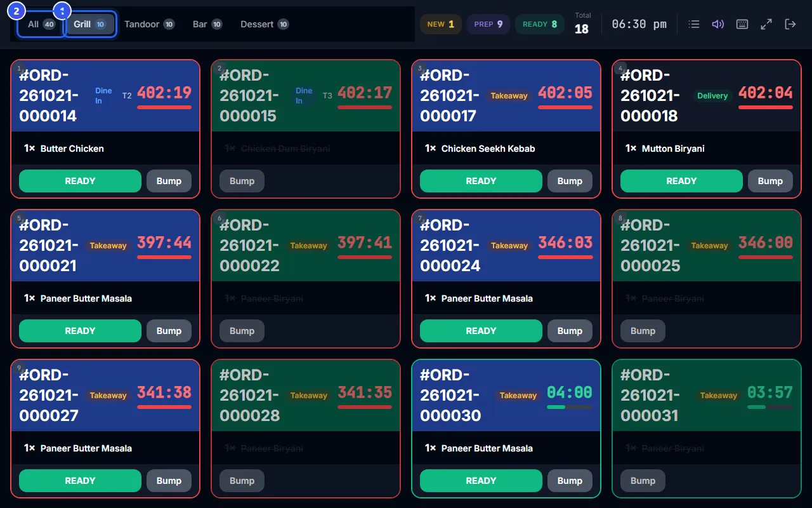
Task: Enter fullscreen with the expand arrows icon
Action: tap(766, 24)
